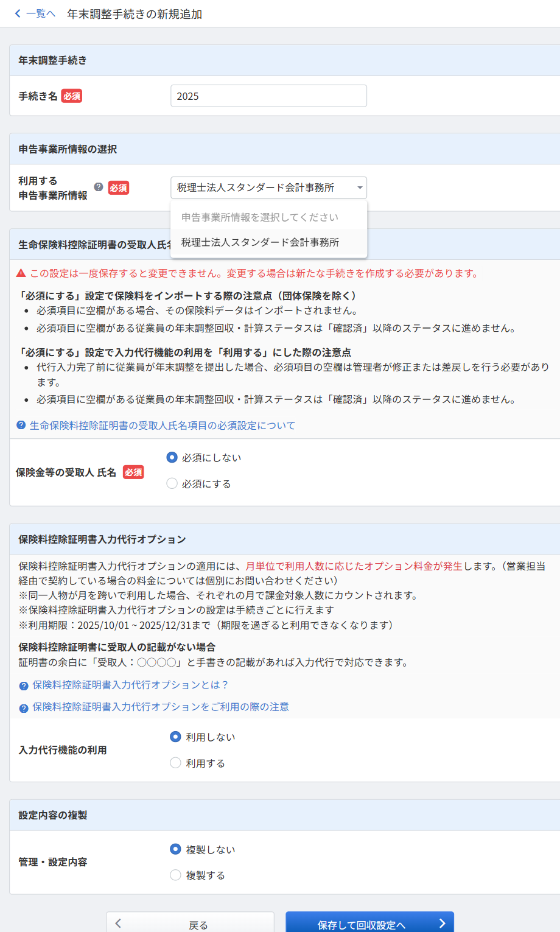Toggle the 申告事業所情報 dropdown arrow
560x932 pixels.
(x=360, y=187)
